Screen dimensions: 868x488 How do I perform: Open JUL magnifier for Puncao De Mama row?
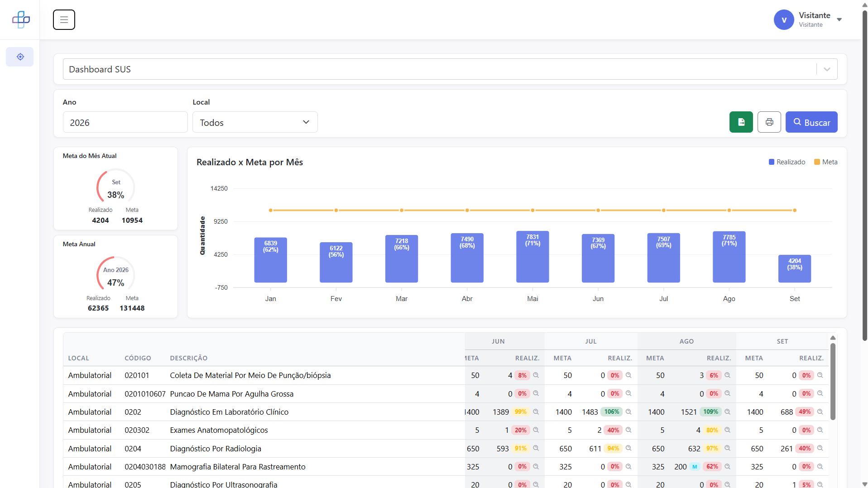point(628,393)
